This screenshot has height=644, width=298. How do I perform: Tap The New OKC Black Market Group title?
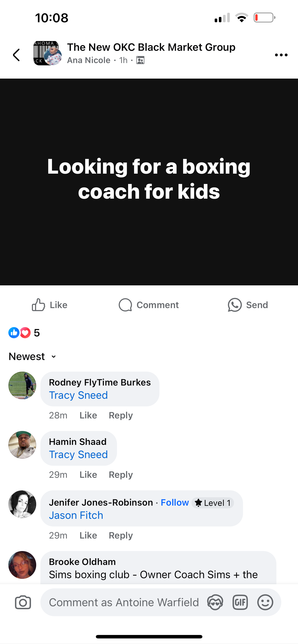(151, 47)
